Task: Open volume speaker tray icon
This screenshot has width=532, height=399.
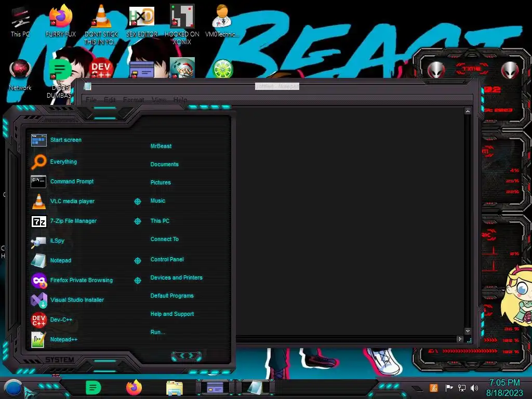Action: [474, 388]
